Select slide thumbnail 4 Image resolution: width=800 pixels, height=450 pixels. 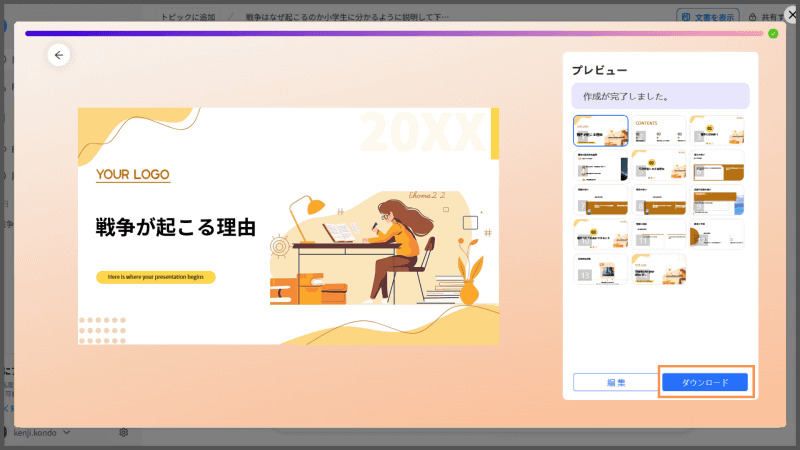pyautogui.click(x=601, y=165)
